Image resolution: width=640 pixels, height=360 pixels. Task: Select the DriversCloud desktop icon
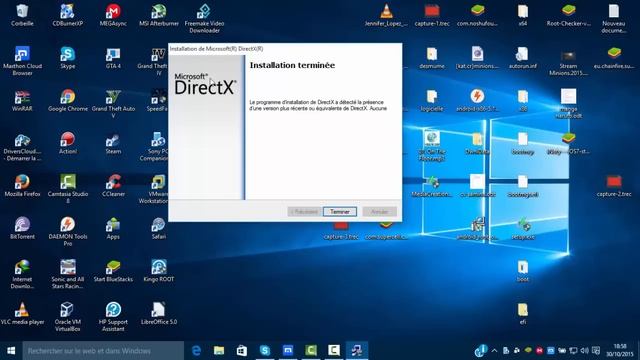tap(22, 147)
